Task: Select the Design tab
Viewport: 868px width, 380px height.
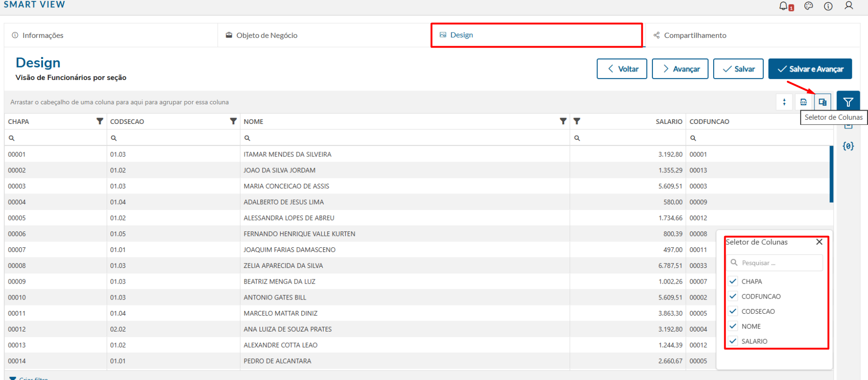Action: 537,35
